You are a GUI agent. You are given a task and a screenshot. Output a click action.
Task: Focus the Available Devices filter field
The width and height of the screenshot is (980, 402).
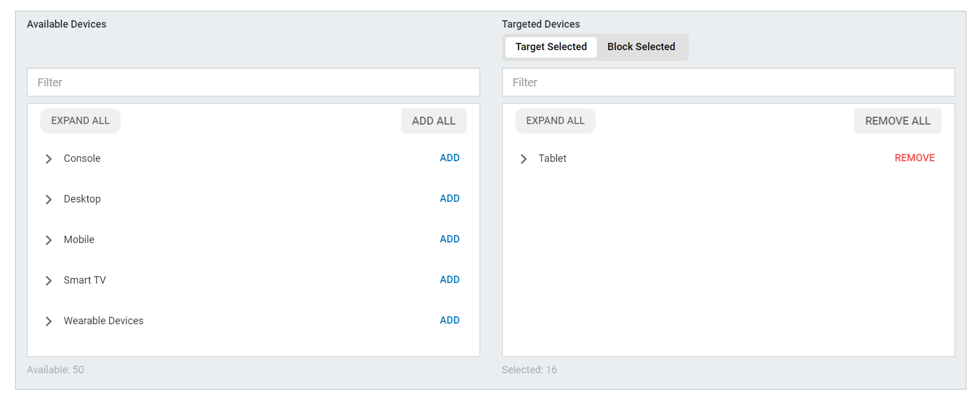point(253,82)
